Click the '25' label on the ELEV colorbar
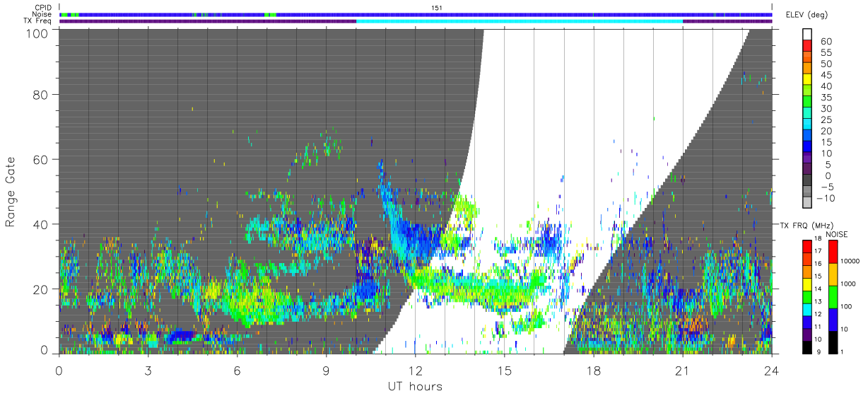868x401 pixels. [x=826, y=120]
